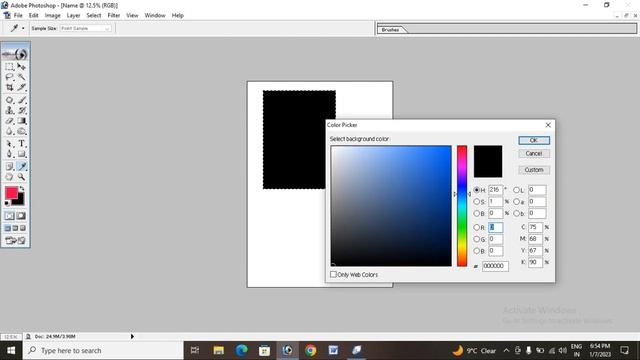Image resolution: width=640 pixels, height=360 pixels.
Task: Select the Eyedropper tool in toolbox
Action: 22,167
